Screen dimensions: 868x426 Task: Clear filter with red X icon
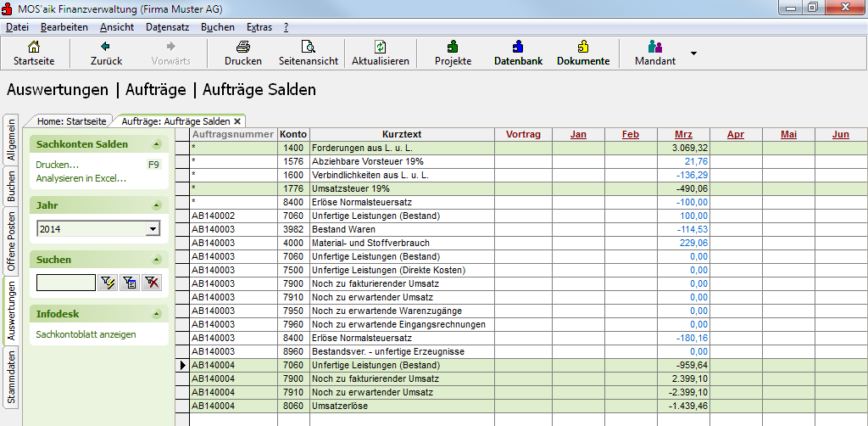[x=152, y=283]
